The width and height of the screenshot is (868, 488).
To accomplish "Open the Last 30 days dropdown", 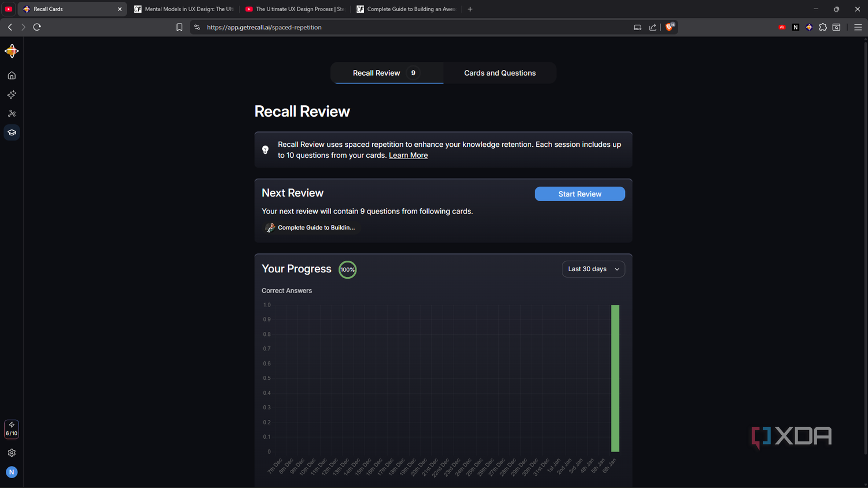I will click(x=593, y=269).
